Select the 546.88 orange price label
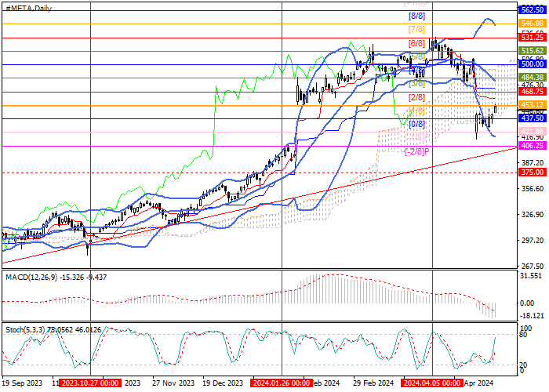The width and height of the screenshot is (549, 392). [x=532, y=23]
